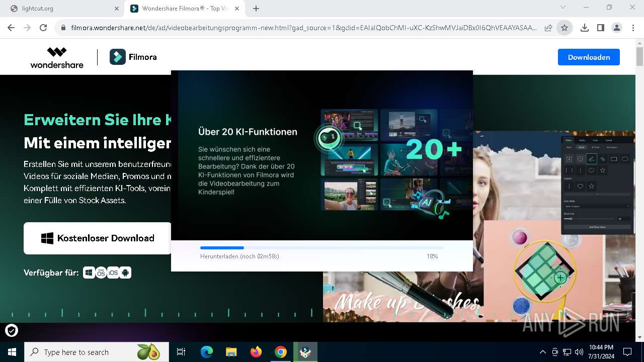Open Task View on taskbar

pos(181,352)
